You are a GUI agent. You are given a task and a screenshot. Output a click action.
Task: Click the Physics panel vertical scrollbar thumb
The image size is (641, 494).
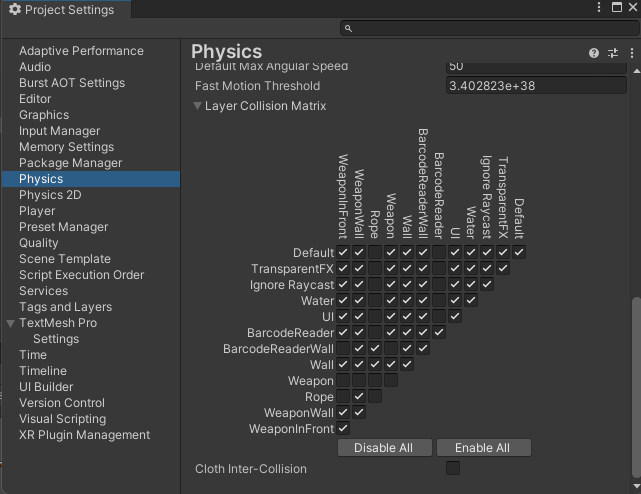[636, 388]
